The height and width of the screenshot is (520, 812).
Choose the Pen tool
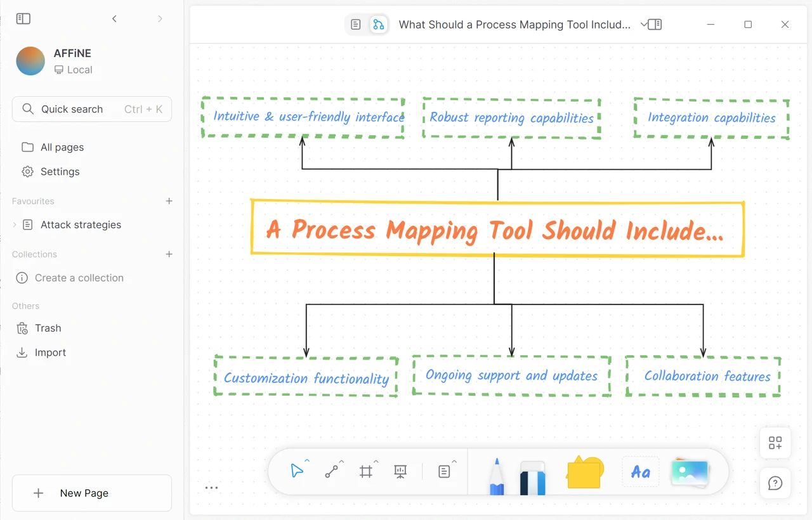tap(497, 477)
